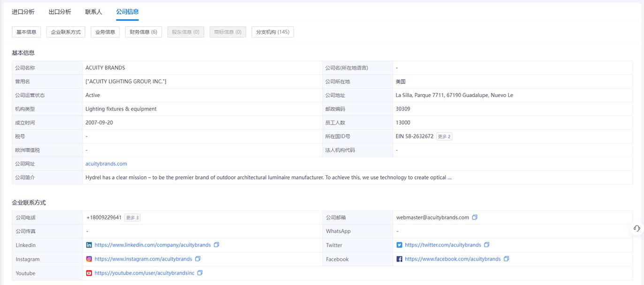Click the LinkedIn logo icon
Screen dimensions: 644x285
(x=89, y=245)
